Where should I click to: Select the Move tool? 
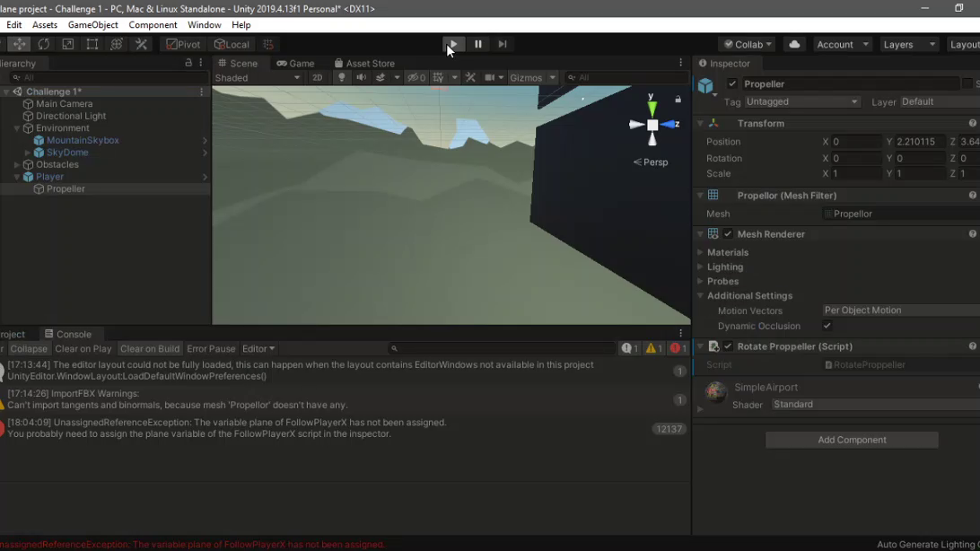(x=19, y=44)
